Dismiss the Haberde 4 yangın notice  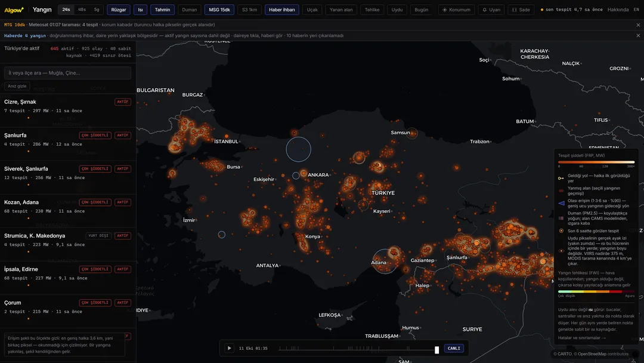(638, 35)
